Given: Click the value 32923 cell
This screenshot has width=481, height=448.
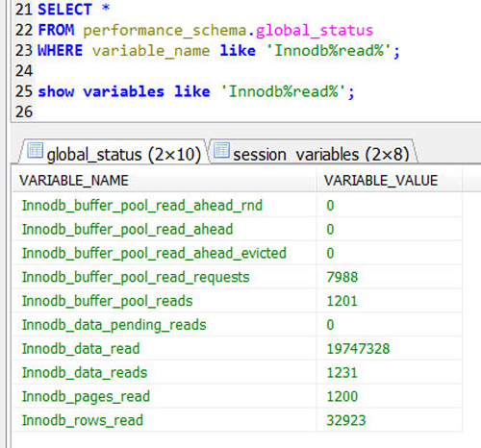Looking at the screenshot, I should 390,420.
